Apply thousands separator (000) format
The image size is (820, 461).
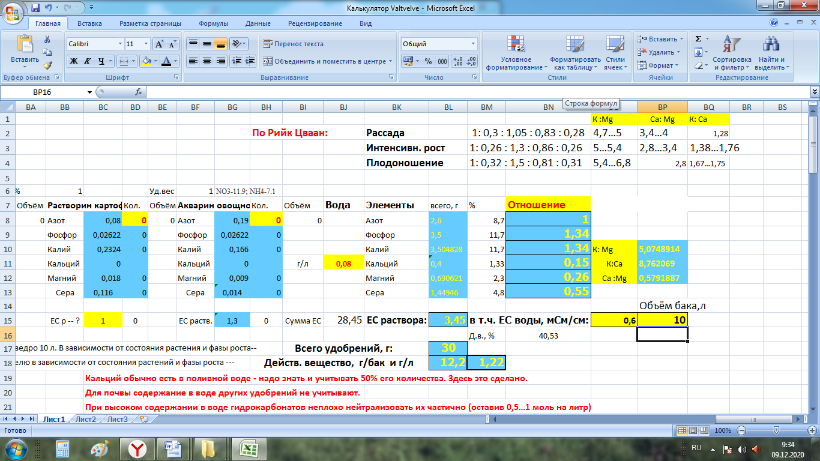(442, 61)
